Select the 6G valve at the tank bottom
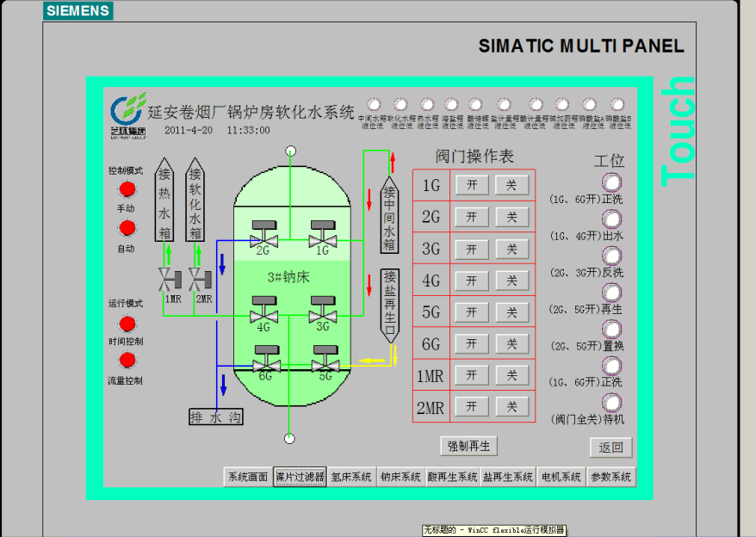Screen dimensions: 756x537 point(265,358)
